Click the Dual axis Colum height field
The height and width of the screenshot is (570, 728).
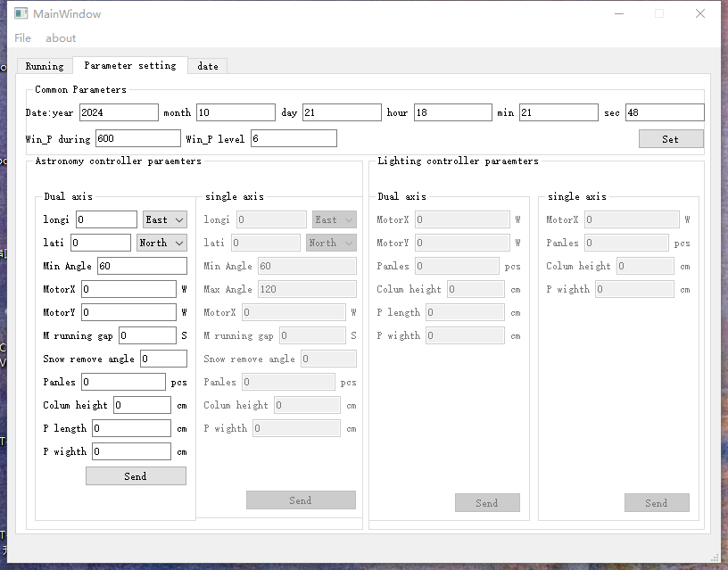tap(142, 405)
